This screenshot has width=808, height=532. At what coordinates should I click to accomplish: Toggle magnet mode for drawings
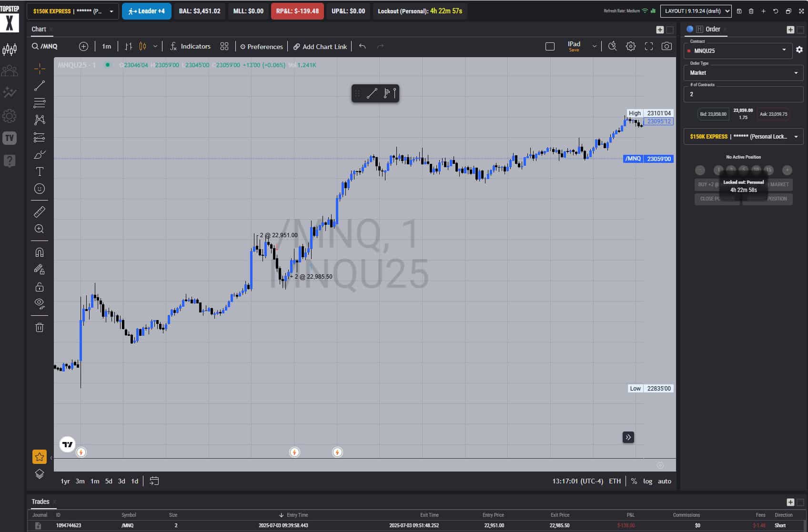[x=40, y=252]
